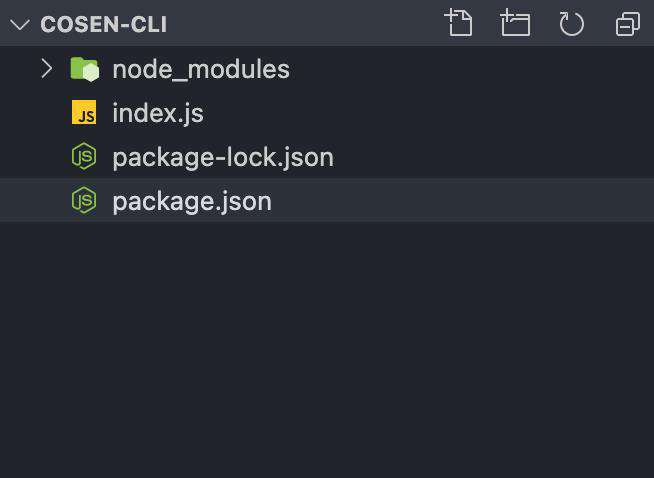The height and width of the screenshot is (478, 654).
Task: Click the New Folder icon
Action: pyautogui.click(x=515, y=23)
